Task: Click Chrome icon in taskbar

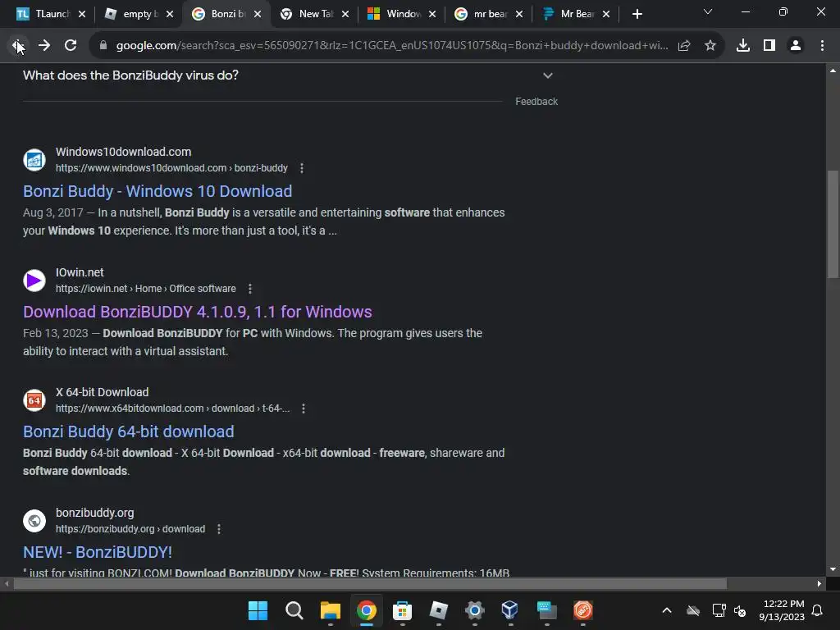Action: pyautogui.click(x=367, y=610)
